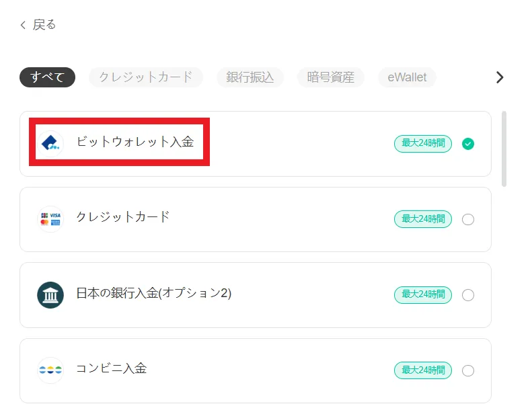Click the Japanese bank building icon

[x=50, y=294]
